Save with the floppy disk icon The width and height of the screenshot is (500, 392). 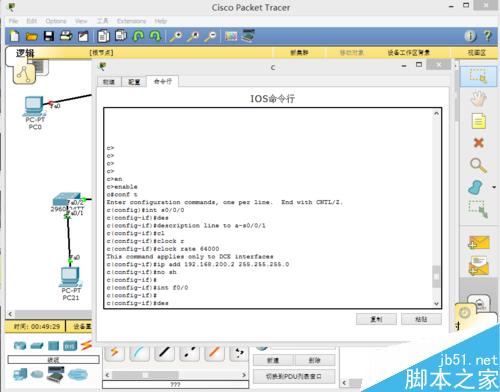click(x=49, y=36)
